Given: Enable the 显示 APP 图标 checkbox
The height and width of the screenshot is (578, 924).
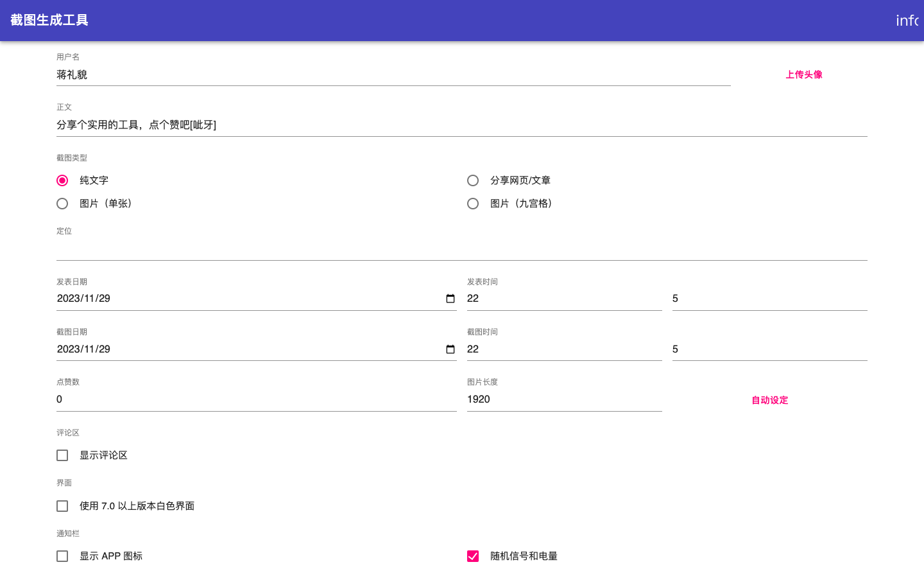Looking at the screenshot, I should [62, 556].
